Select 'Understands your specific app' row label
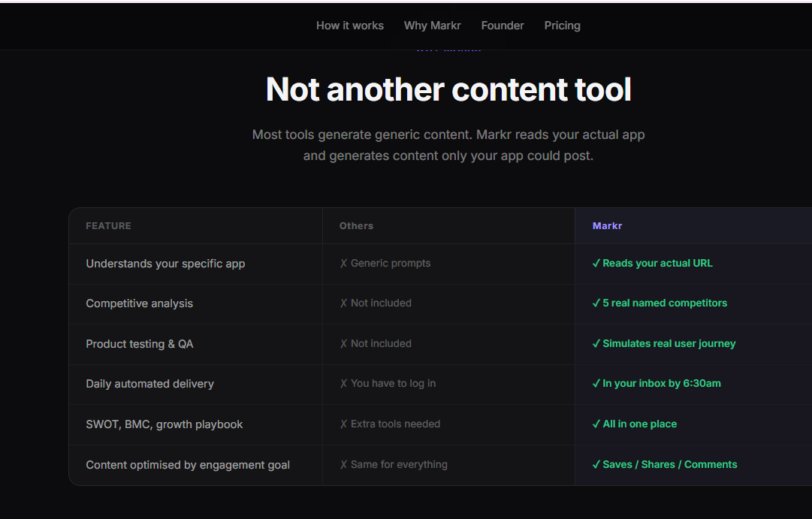 165,264
